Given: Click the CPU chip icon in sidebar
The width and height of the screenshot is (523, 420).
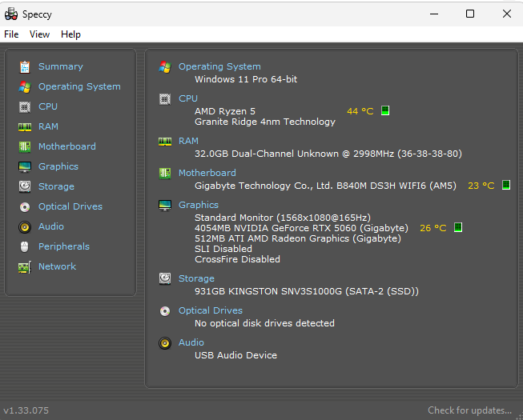Looking at the screenshot, I should [x=25, y=107].
